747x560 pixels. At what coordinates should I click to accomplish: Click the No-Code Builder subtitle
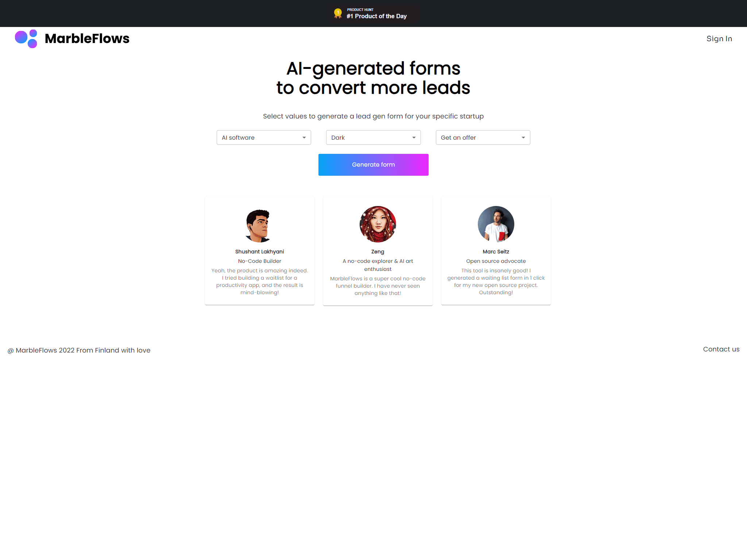click(259, 261)
